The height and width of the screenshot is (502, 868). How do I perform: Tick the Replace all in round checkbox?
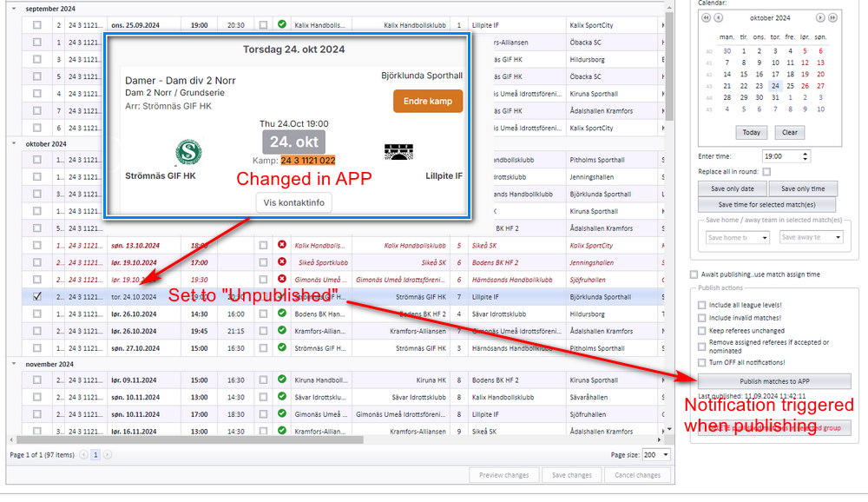tap(766, 172)
